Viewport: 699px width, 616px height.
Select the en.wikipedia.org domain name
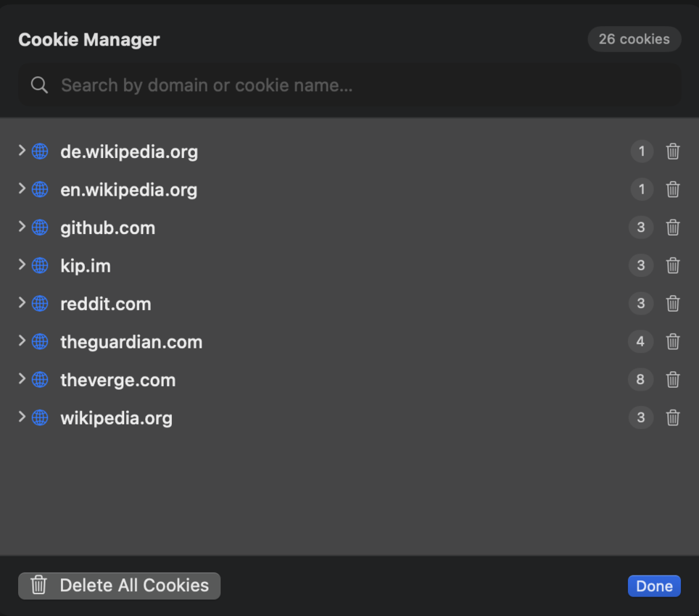(129, 190)
